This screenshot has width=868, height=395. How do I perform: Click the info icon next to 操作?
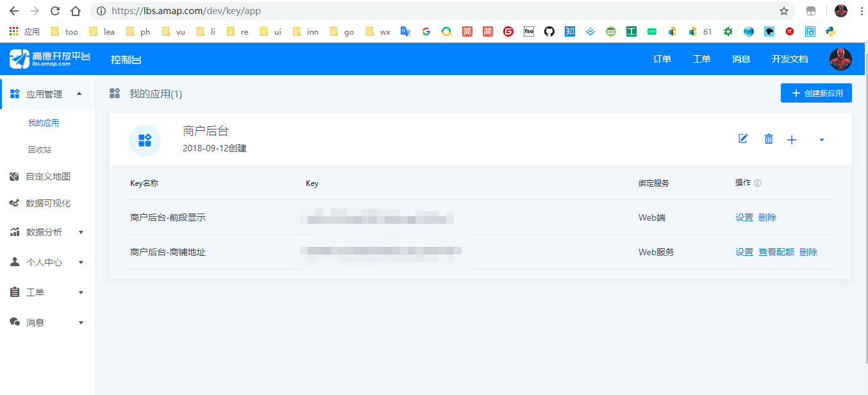pyautogui.click(x=758, y=183)
